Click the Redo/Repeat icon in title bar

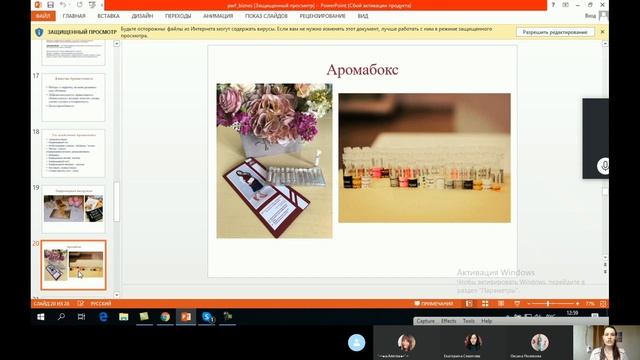80,5
